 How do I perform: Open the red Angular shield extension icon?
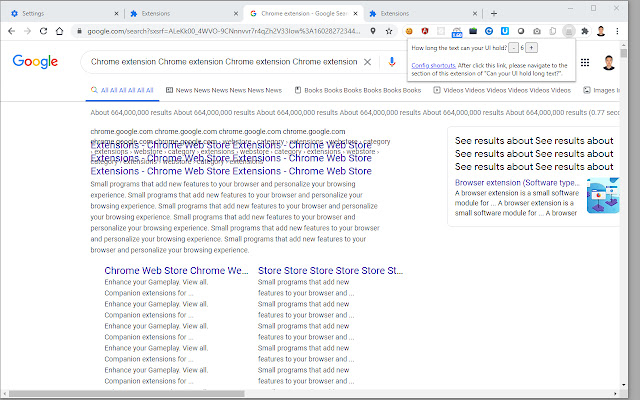click(x=425, y=31)
